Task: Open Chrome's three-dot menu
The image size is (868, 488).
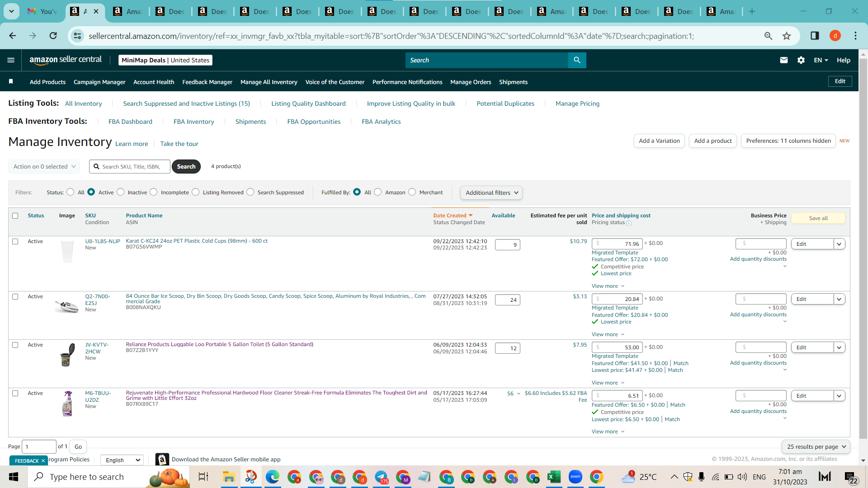Action: (x=855, y=36)
